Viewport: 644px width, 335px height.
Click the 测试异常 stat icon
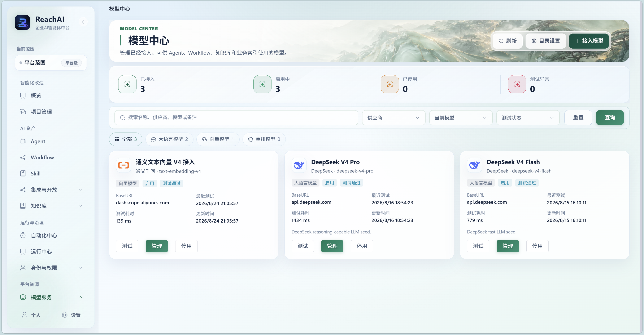[x=517, y=84]
